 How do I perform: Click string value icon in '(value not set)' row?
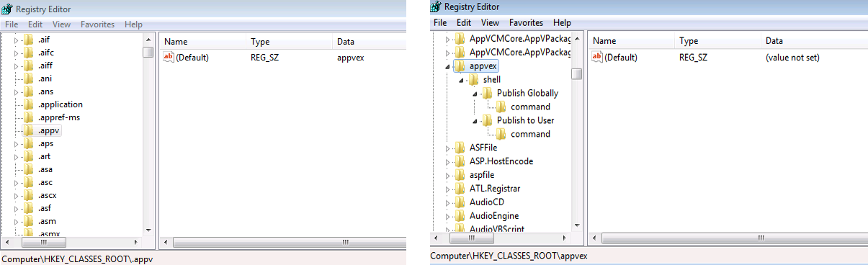click(x=596, y=58)
